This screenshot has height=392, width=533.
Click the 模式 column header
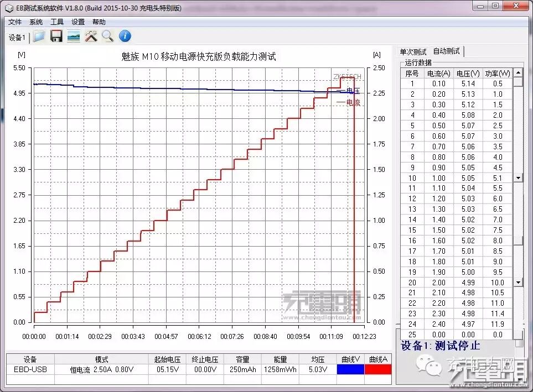tap(101, 359)
